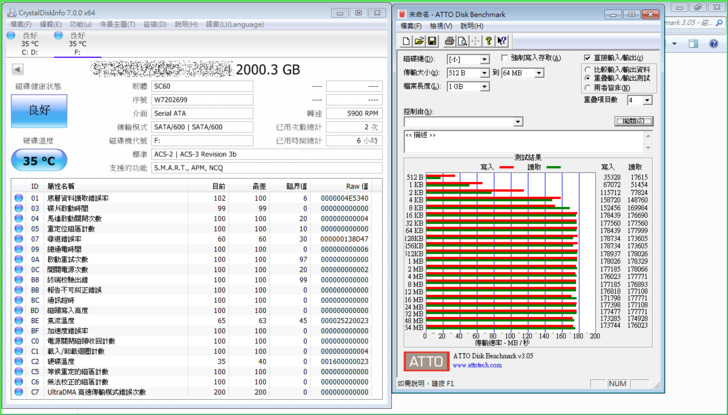Open the 1 GB file length dropdown
This screenshot has width=728, height=415.
[x=484, y=87]
